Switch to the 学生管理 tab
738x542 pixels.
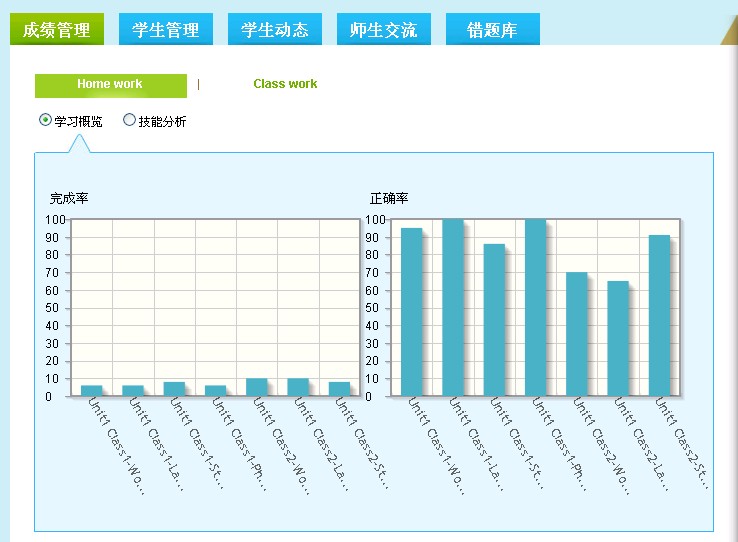166,30
